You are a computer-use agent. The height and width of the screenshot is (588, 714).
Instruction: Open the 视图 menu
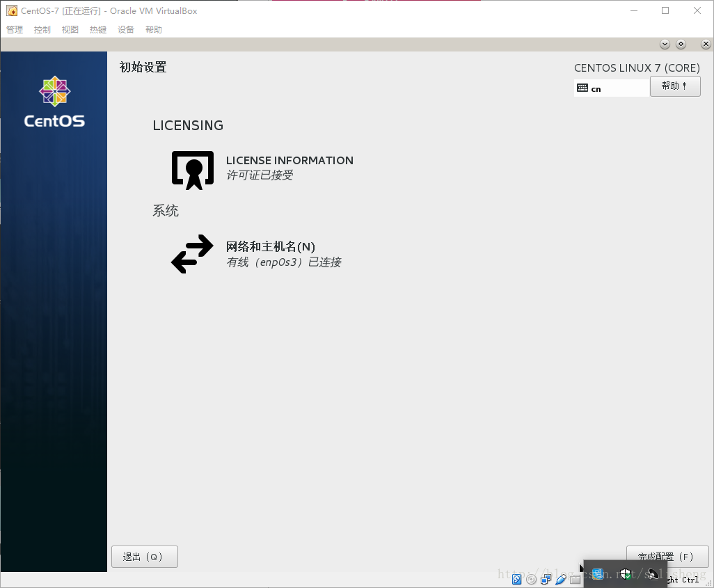[70, 30]
